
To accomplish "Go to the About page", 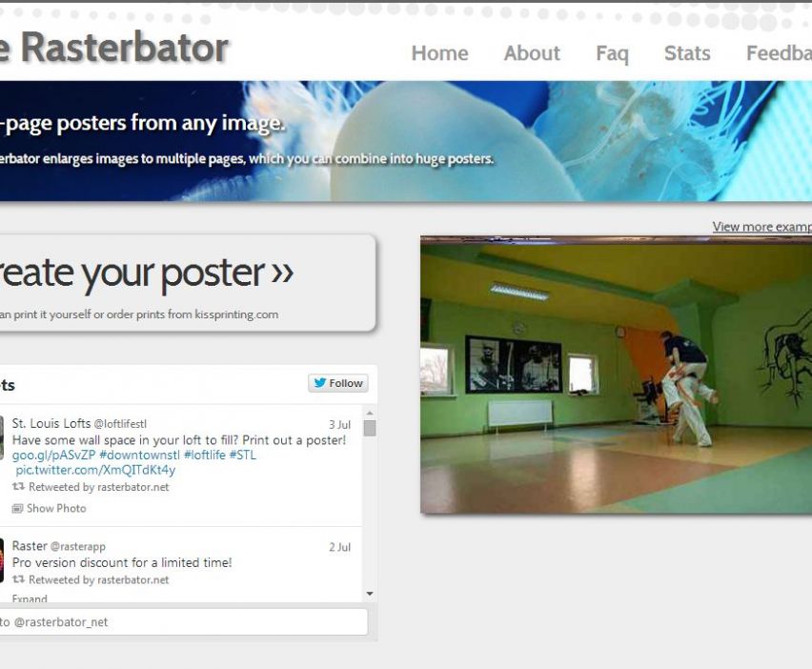I will 532,53.
